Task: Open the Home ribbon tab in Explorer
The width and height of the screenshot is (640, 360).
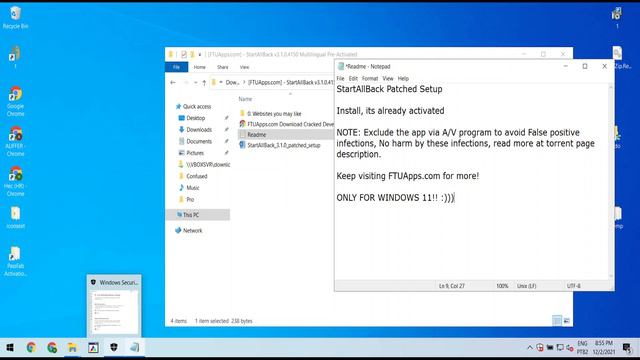Action: tap(200, 67)
